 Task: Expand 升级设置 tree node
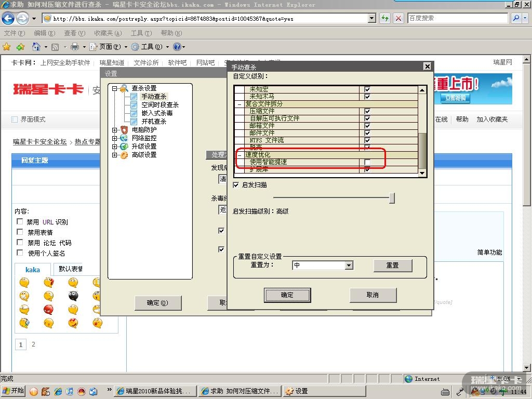coord(114,147)
